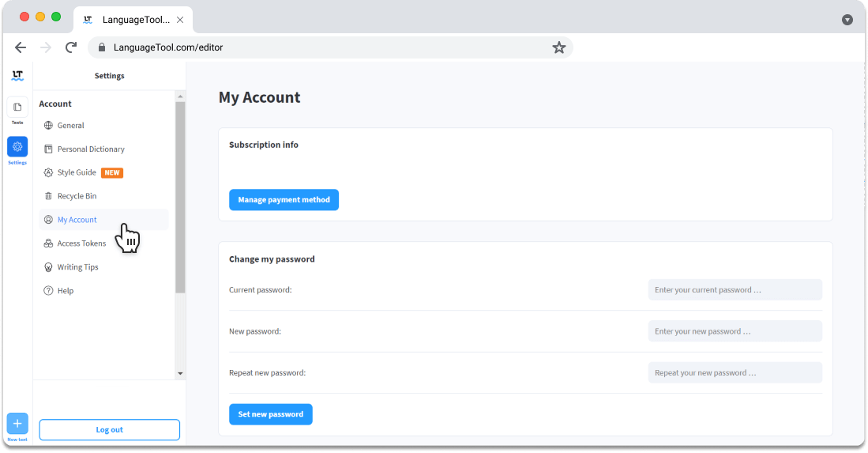Click the globe icon beside General
This screenshot has height=453, width=868.
49,126
